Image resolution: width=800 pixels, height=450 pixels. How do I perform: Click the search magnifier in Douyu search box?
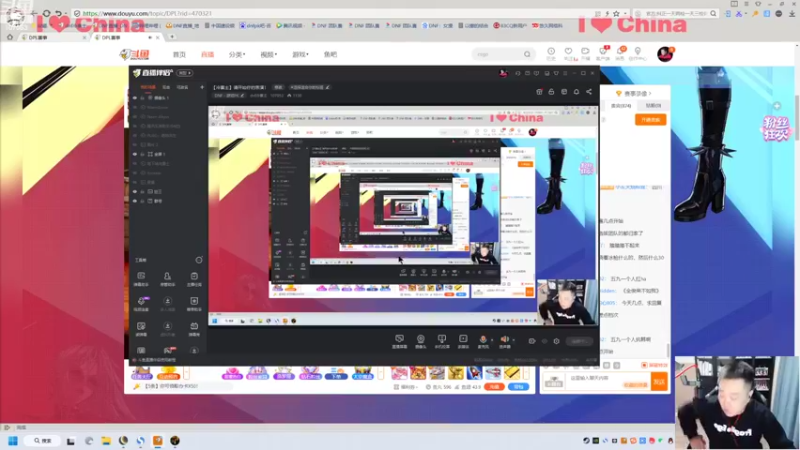click(x=527, y=54)
